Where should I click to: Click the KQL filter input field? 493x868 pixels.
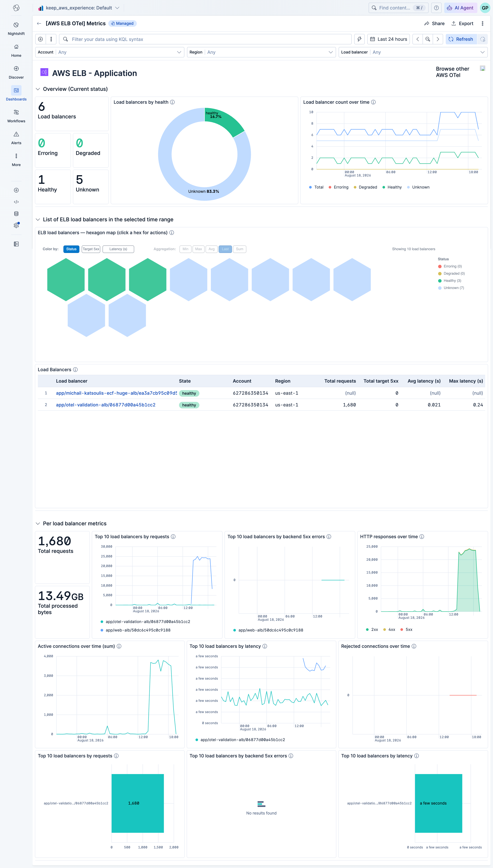point(205,39)
